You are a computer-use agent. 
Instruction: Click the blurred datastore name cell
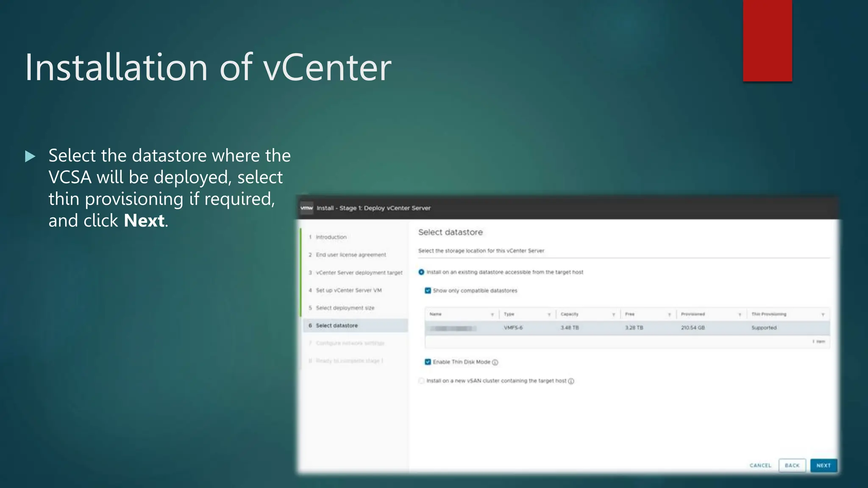point(453,328)
